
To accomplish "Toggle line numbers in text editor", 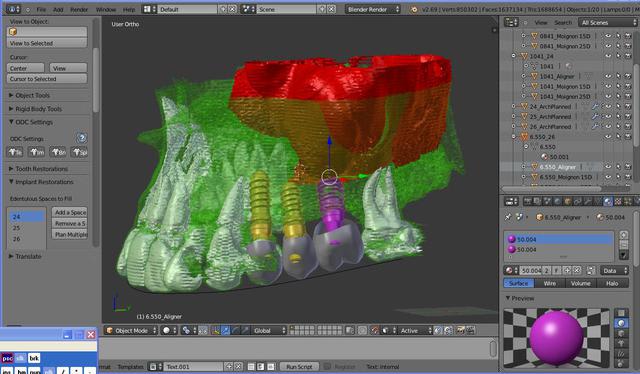I will coord(252,367).
